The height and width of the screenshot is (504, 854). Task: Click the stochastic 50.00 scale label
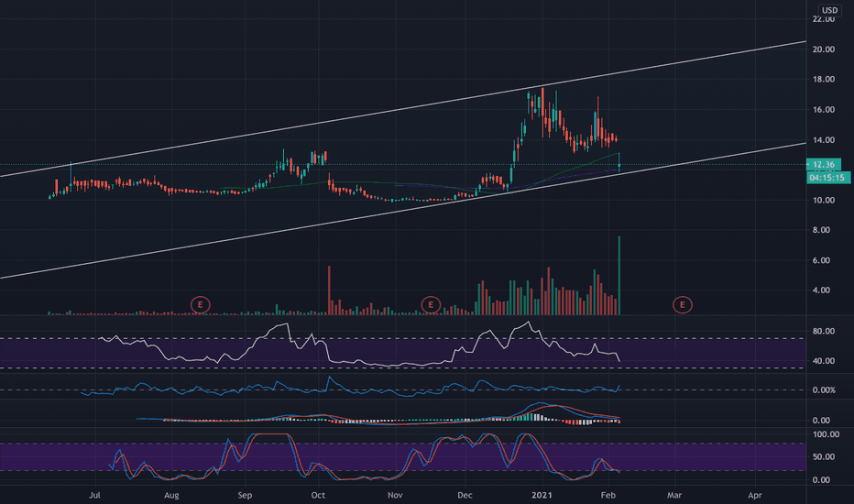(824, 456)
